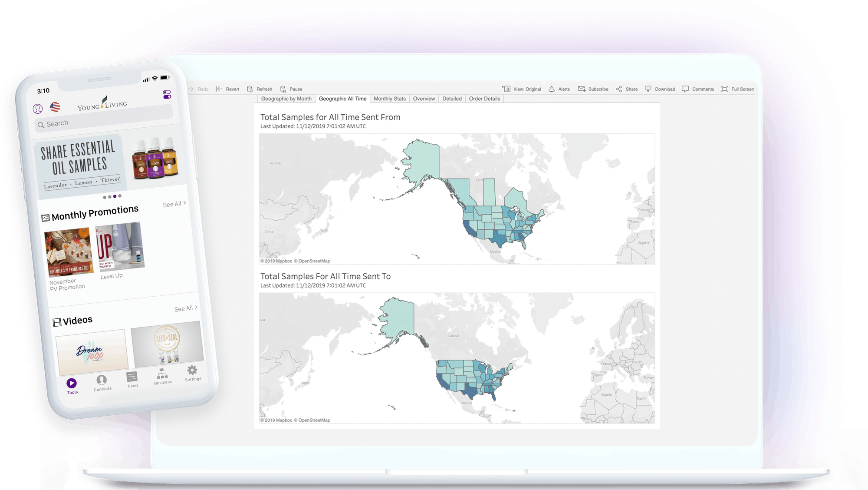Open profile icon in phone app
The image size is (868, 490).
(x=38, y=109)
